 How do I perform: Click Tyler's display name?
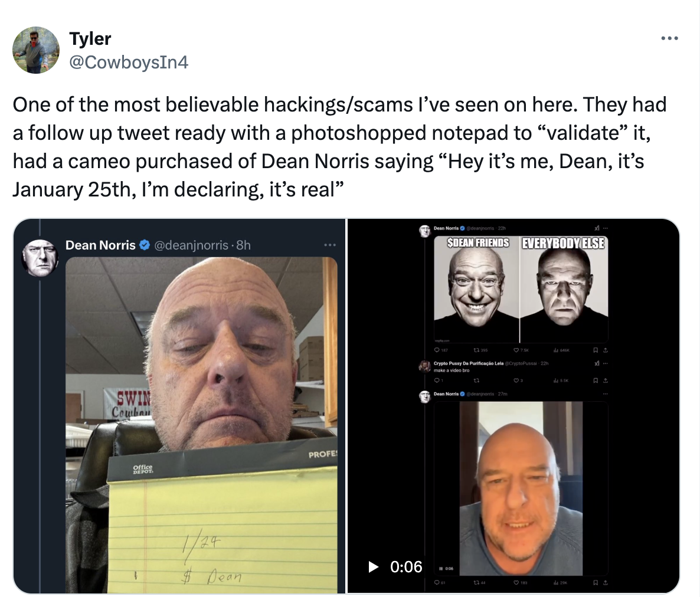[x=90, y=39]
